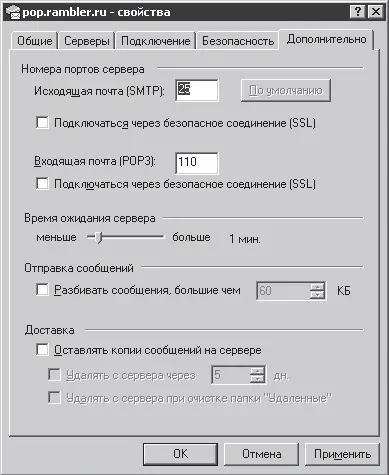Click the SMTP port number field

click(197, 90)
